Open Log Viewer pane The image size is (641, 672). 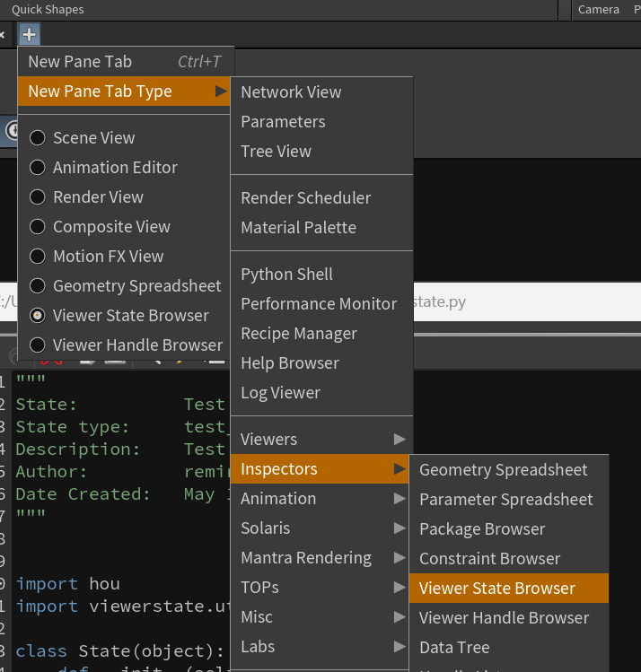(321, 393)
